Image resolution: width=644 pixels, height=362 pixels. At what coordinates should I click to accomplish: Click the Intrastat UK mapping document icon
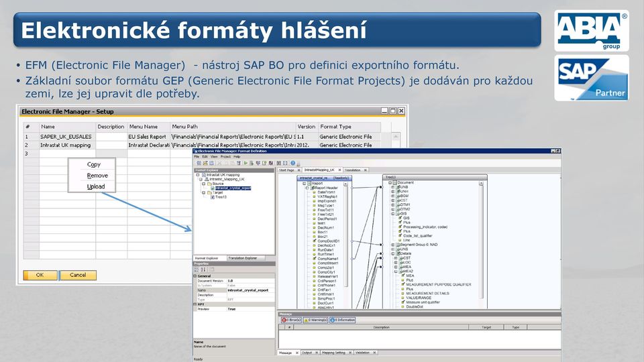pyautogui.click(x=204, y=175)
